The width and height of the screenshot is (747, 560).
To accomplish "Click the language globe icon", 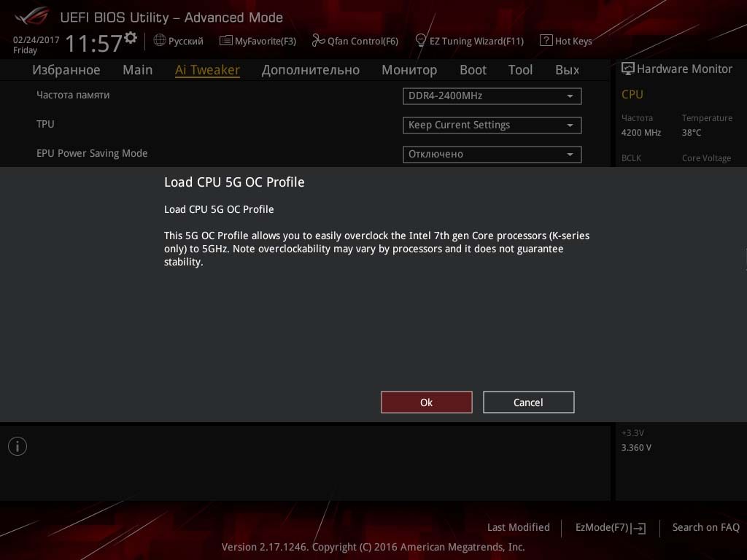I will pos(160,41).
